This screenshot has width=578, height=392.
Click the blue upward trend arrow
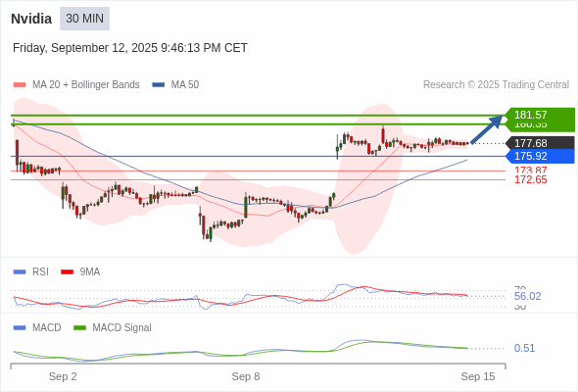click(487, 129)
